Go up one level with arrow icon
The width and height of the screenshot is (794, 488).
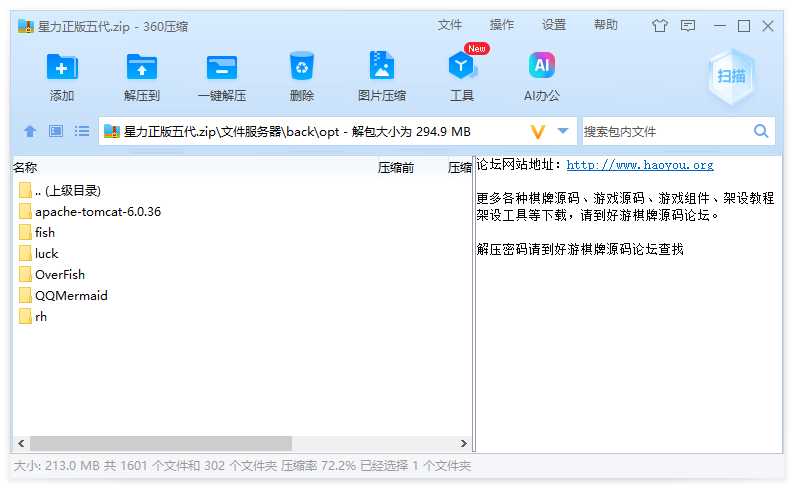coord(30,132)
